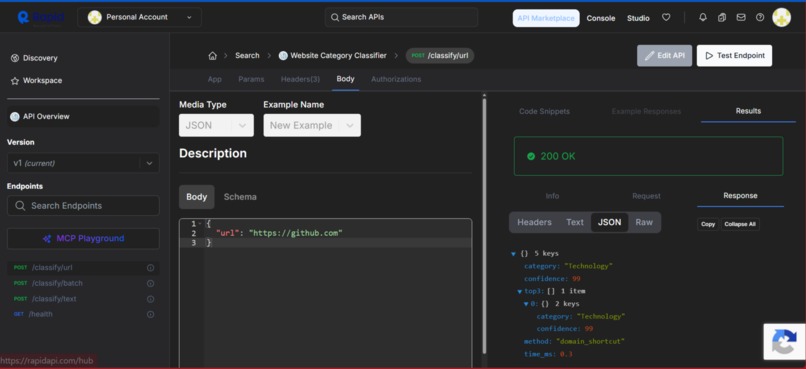This screenshot has width=806, height=369.
Task: Copy the response JSON
Action: (708, 224)
